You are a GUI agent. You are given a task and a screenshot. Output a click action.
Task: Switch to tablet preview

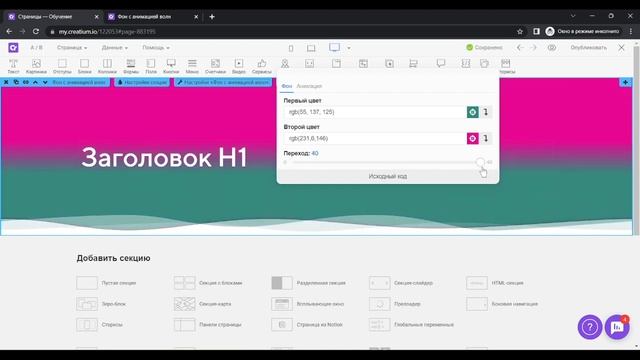point(311,48)
